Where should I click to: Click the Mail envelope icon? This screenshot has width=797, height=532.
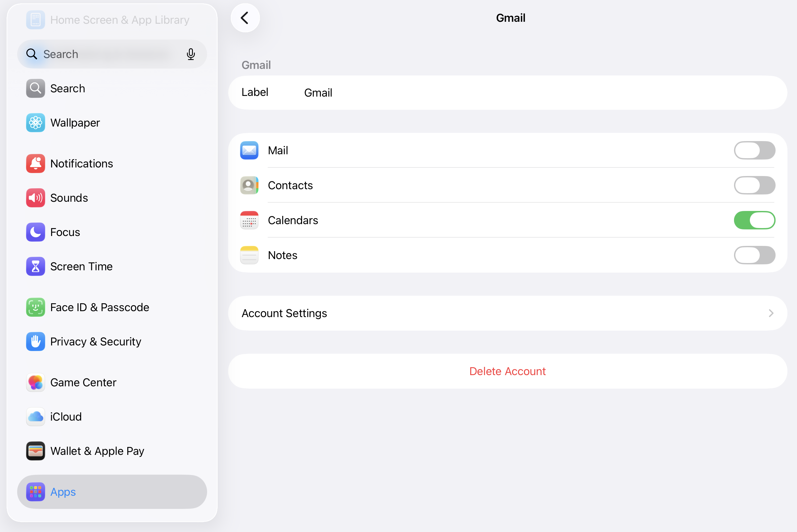pos(250,151)
